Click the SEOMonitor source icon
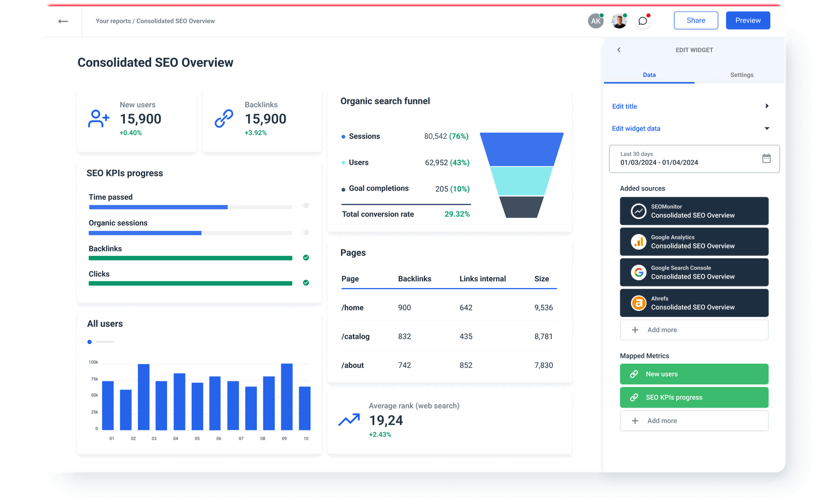The width and height of the screenshot is (829, 504). (x=638, y=211)
